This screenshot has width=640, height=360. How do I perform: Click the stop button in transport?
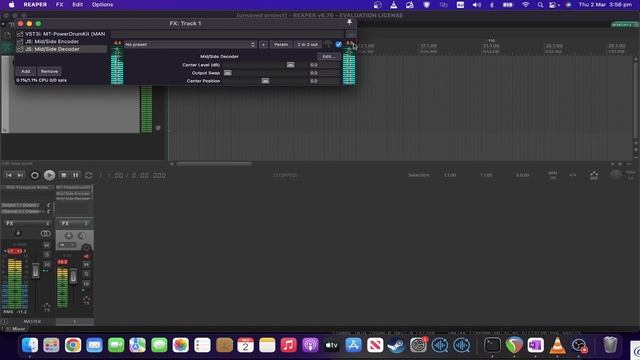pyautogui.click(x=64, y=175)
